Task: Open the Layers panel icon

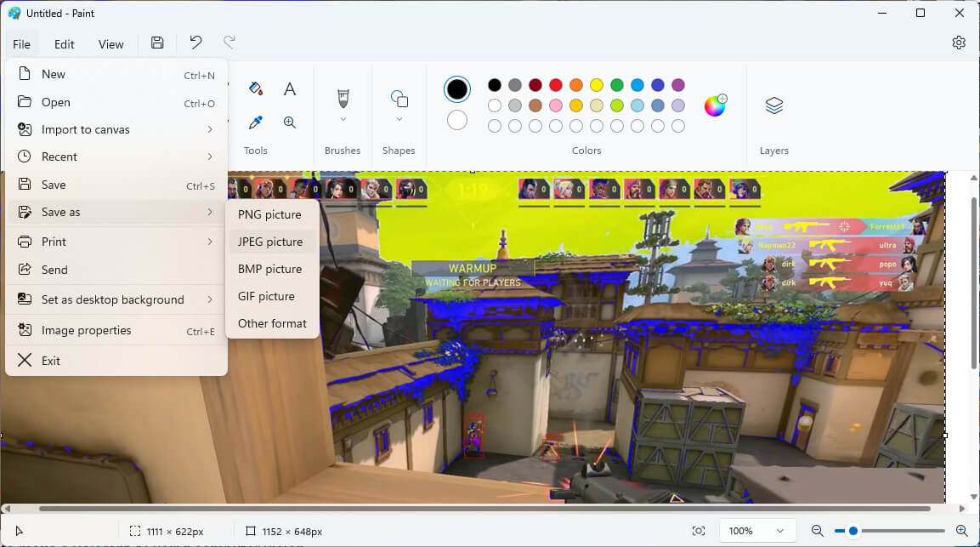Action: [x=773, y=105]
